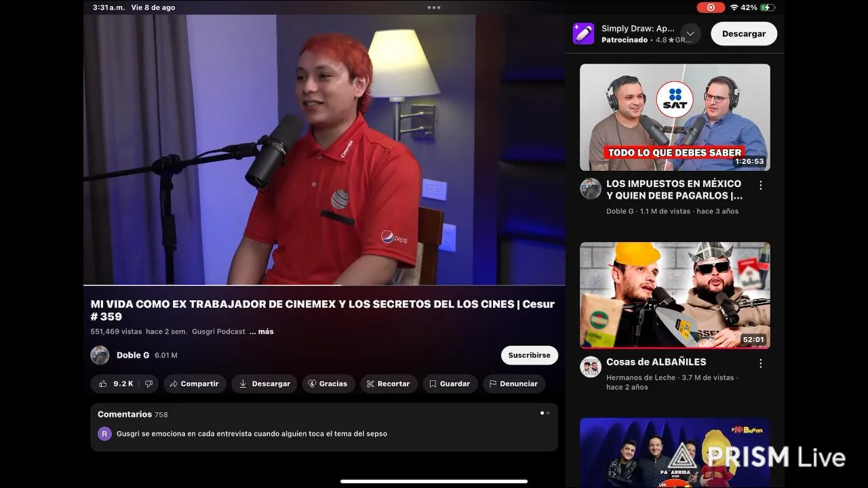The image size is (868, 488).
Task: Tap the comments carousel page dots
Action: tap(545, 413)
